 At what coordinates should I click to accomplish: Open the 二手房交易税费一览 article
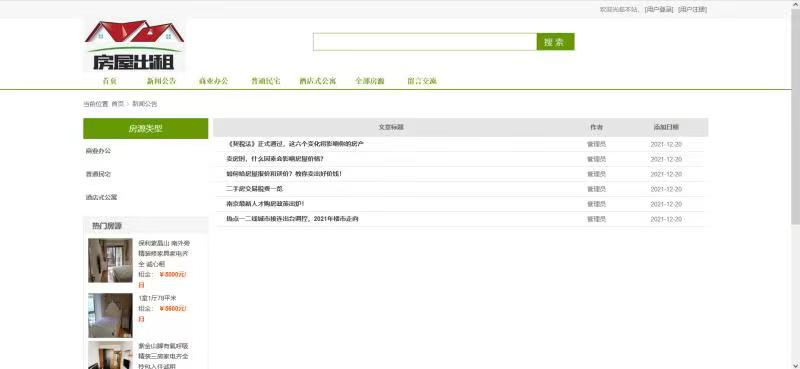[x=255, y=189]
